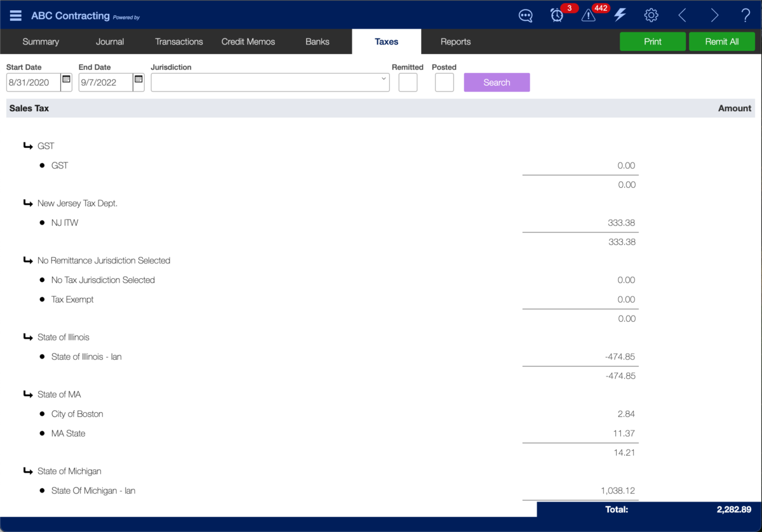The height and width of the screenshot is (532, 762).
Task: Click the purple Search button
Action: [x=497, y=83]
